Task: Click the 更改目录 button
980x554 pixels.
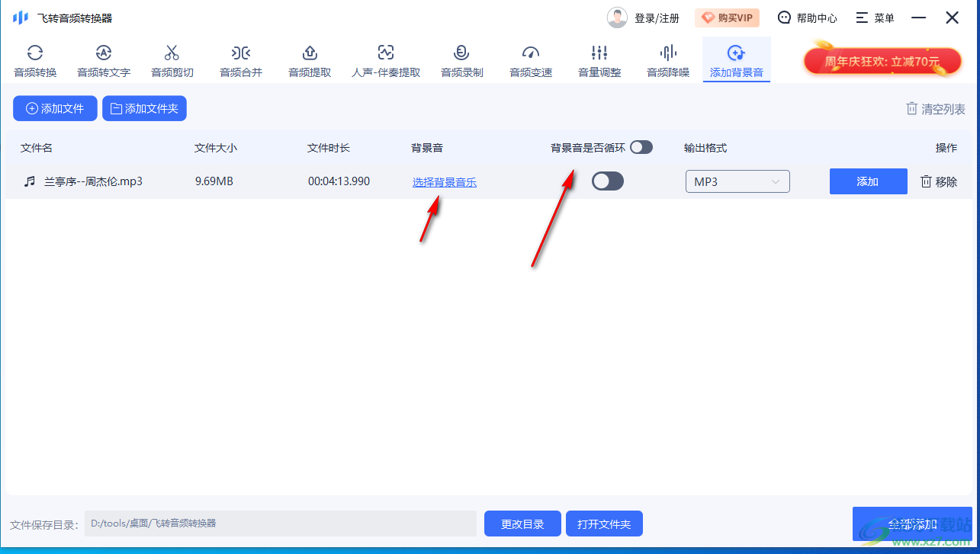Action: click(522, 524)
